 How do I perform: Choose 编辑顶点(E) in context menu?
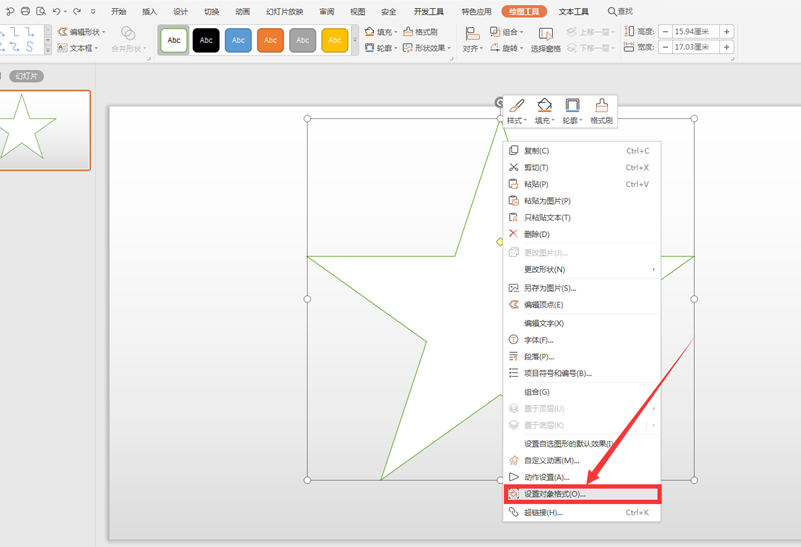click(x=582, y=304)
